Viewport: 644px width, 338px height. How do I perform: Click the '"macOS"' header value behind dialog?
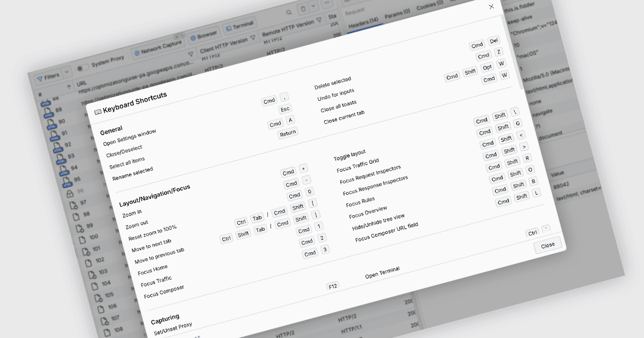pos(528,56)
